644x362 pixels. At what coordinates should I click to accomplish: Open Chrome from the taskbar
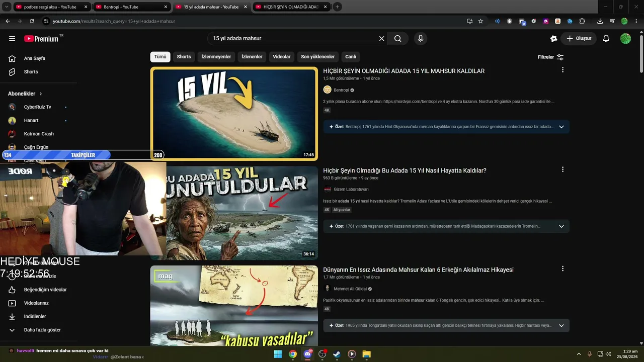(292, 354)
